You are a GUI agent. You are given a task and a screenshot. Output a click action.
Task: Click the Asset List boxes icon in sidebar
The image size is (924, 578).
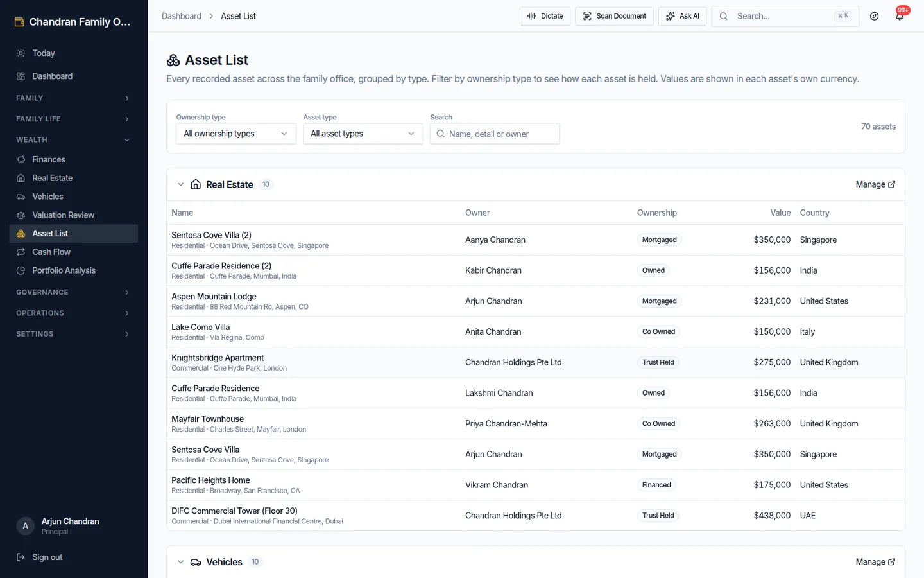click(x=21, y=234)
